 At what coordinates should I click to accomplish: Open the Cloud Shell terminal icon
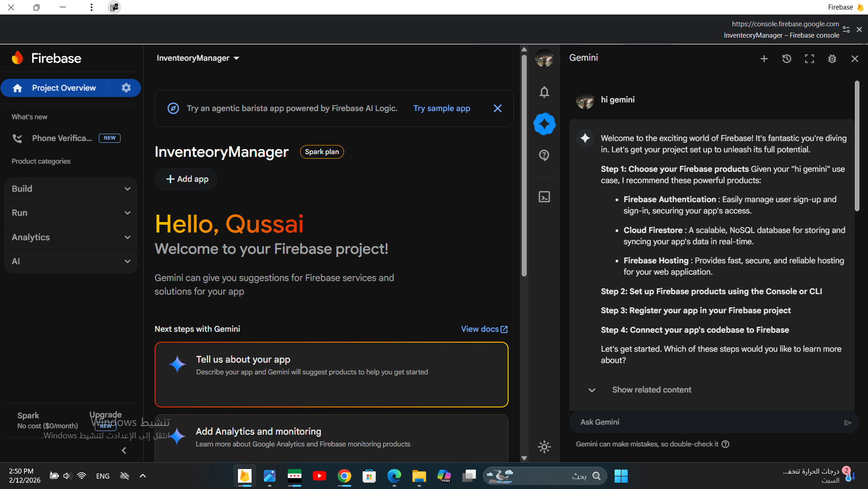(x=544, y=197)
